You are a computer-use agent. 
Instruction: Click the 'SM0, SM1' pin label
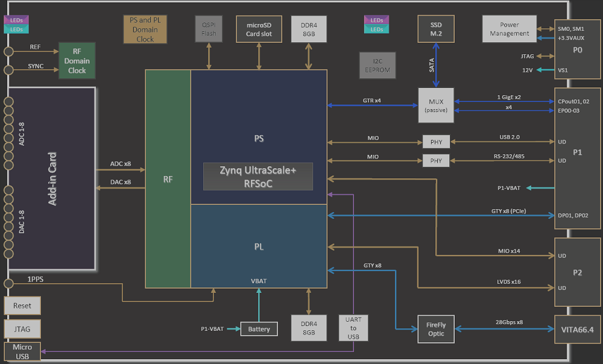point(570,29)
